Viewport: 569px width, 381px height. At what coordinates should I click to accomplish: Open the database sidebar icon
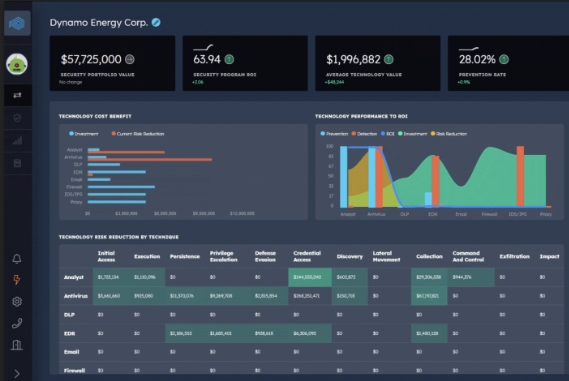(x=17, y=163)
